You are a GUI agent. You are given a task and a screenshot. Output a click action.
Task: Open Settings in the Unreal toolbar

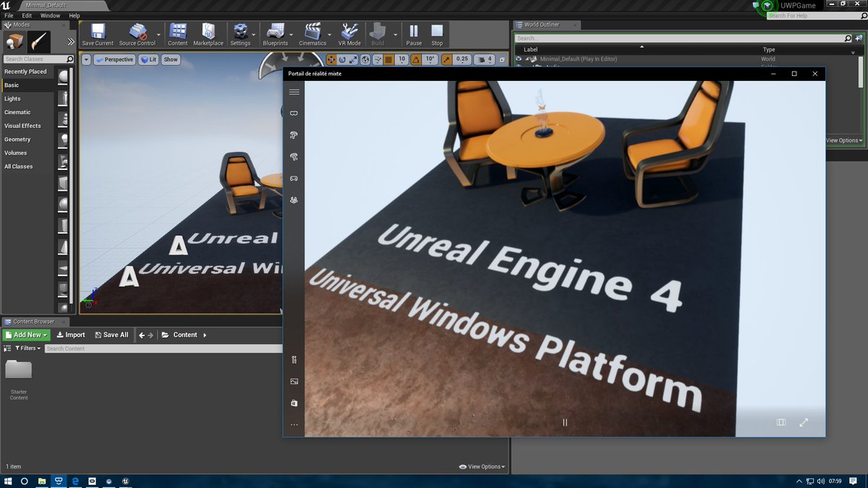240,35
